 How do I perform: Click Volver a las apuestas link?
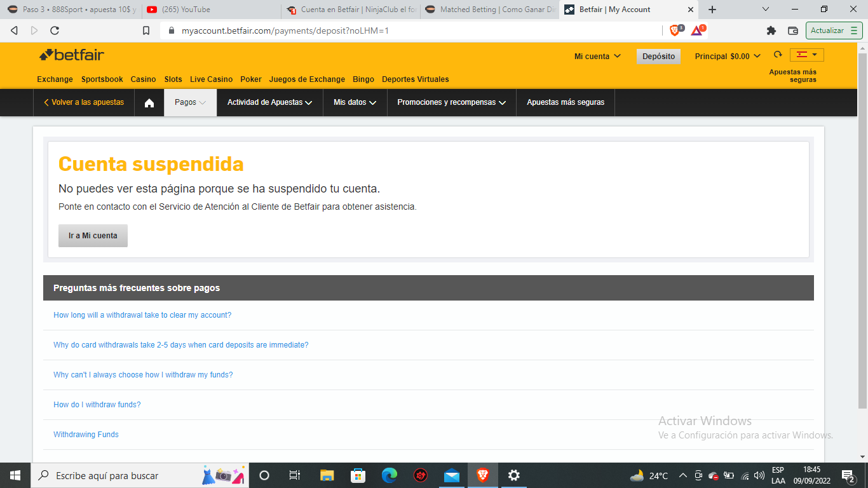(84, 102)
